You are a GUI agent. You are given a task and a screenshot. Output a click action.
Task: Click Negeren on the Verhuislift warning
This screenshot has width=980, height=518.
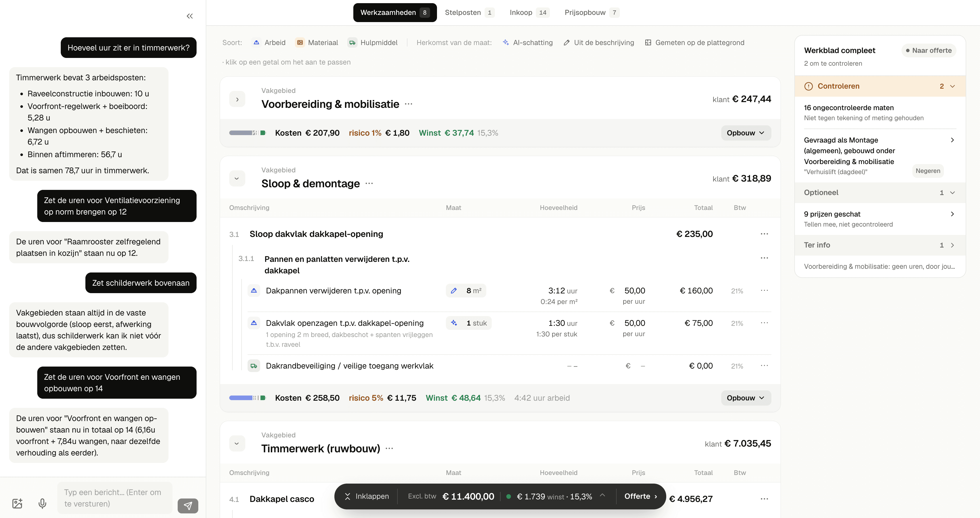928,171
